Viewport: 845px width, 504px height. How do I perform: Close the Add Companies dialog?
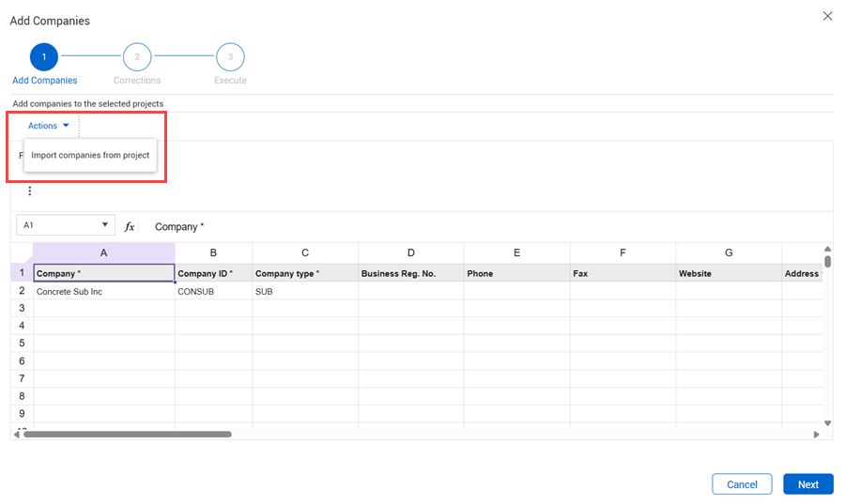827,16
